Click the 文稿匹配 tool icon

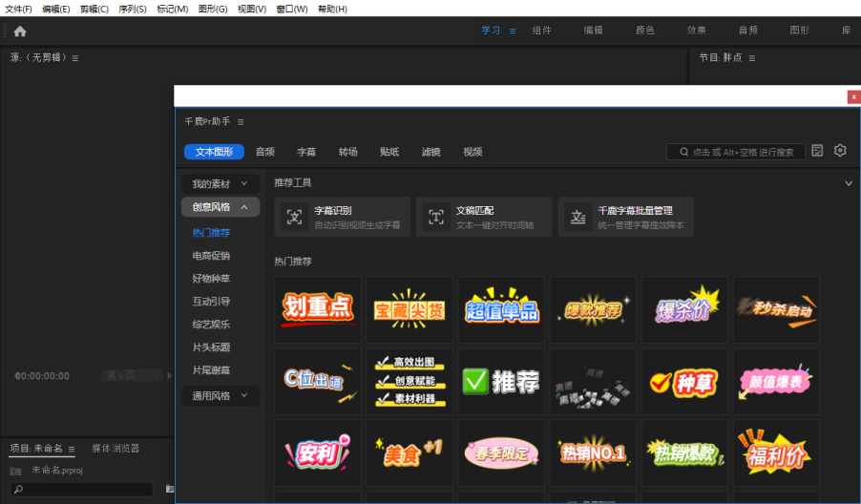[436, 217]
